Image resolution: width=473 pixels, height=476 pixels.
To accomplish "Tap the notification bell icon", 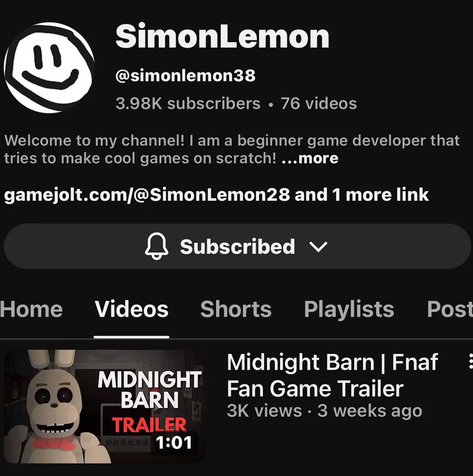I will click(x=156, y=246).
